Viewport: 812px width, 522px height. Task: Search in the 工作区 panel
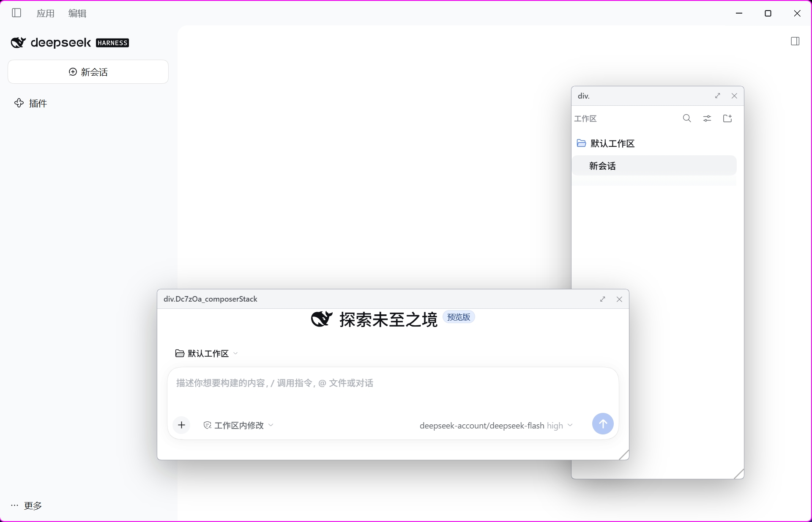pos(687,118)
